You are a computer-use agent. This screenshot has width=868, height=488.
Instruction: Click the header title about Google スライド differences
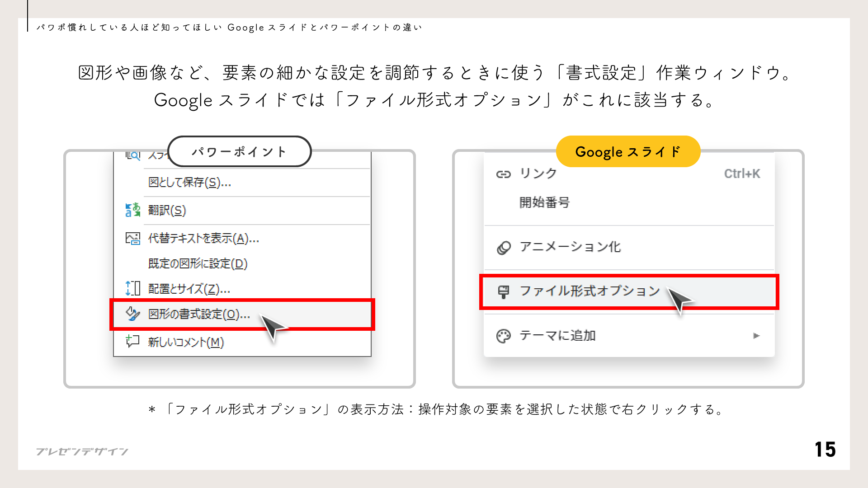click(229, 28)
